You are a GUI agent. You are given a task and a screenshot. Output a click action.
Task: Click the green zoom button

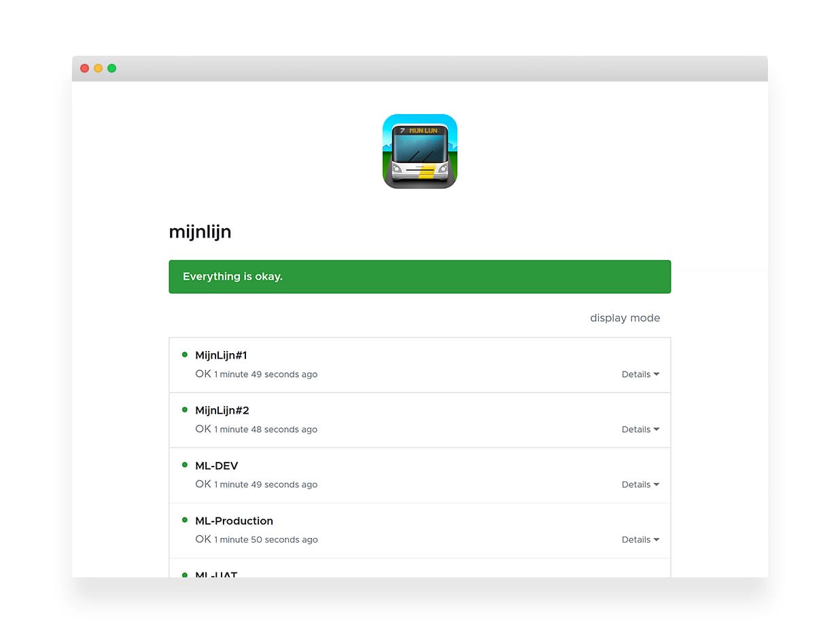[111, 68]
